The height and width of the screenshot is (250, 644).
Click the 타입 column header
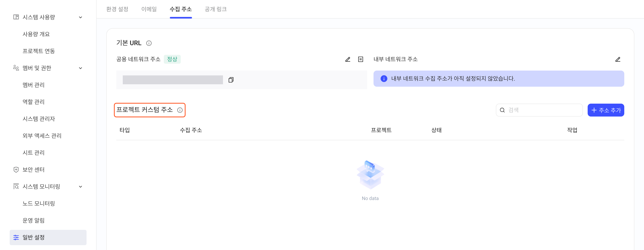[125, 130]
